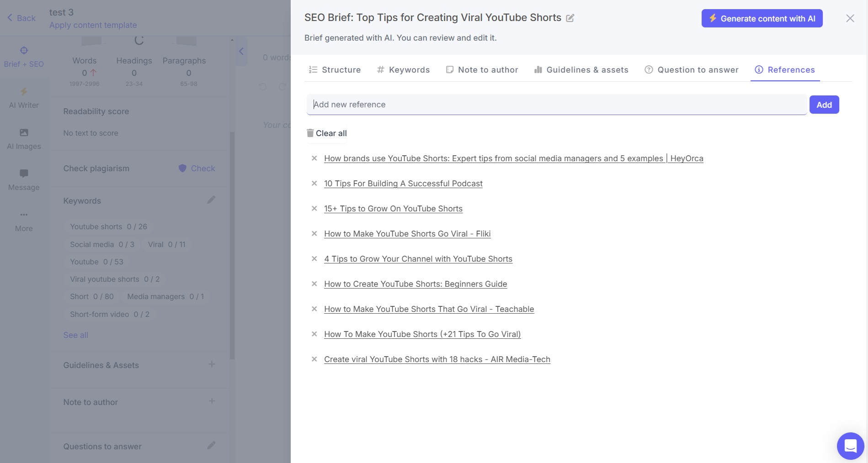Image resolution: width=868 pixels, height=463 pixels.
Task: Edit Questions to answer with pencil icon
Action: [x=211, y=445]
